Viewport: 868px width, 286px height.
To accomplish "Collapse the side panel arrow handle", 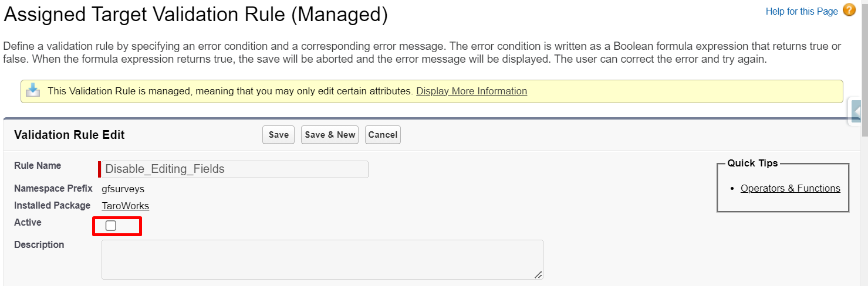I will pyautogui.click(x=856, y=111).
